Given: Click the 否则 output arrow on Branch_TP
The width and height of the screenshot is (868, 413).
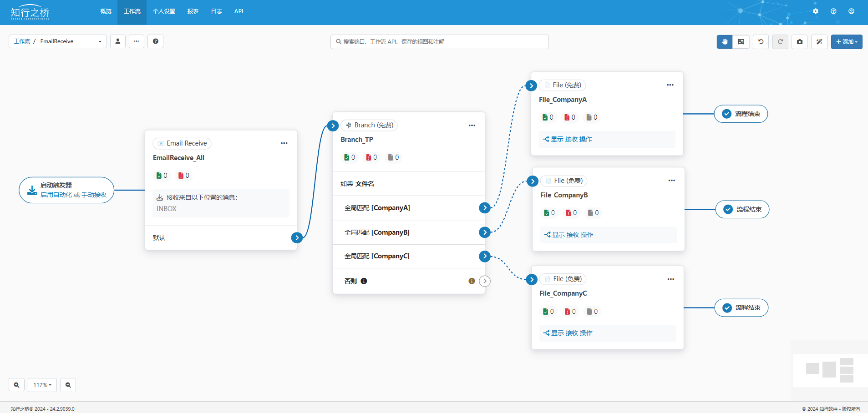Looking at the screenshot, I should pyautogui.click(x=485, y=281).
